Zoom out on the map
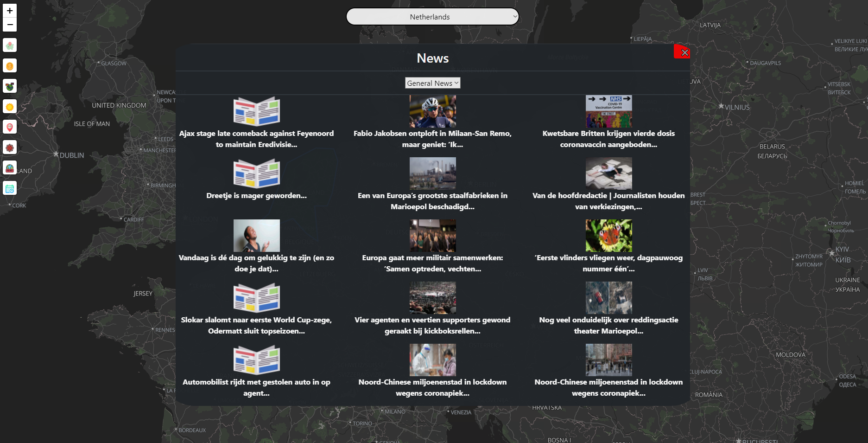868x443 pixels. (x=10, y=25)
